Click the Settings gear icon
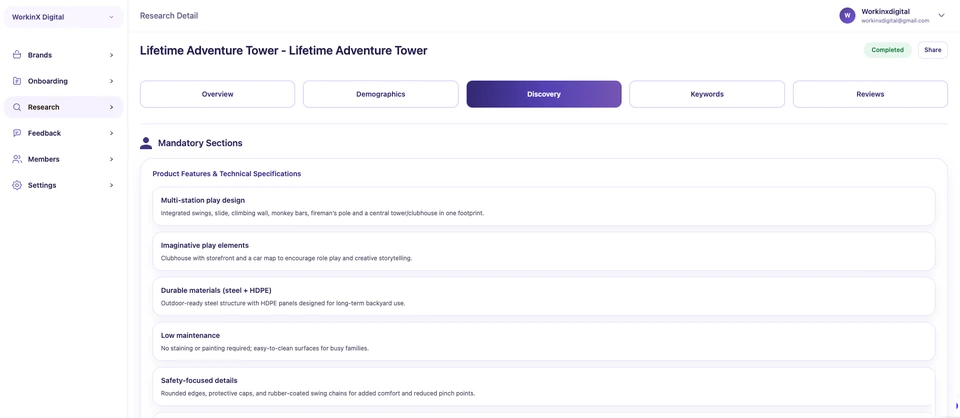Viewport: 960px width, 418px height. click(x=17, y=185)
